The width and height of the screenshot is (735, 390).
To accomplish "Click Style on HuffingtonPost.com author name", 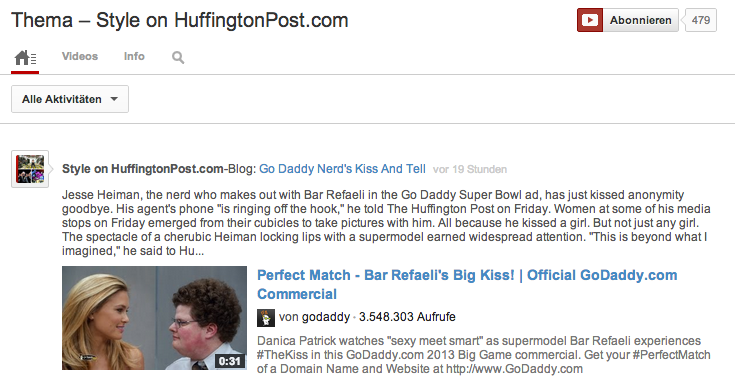I will tap(142, 169).
